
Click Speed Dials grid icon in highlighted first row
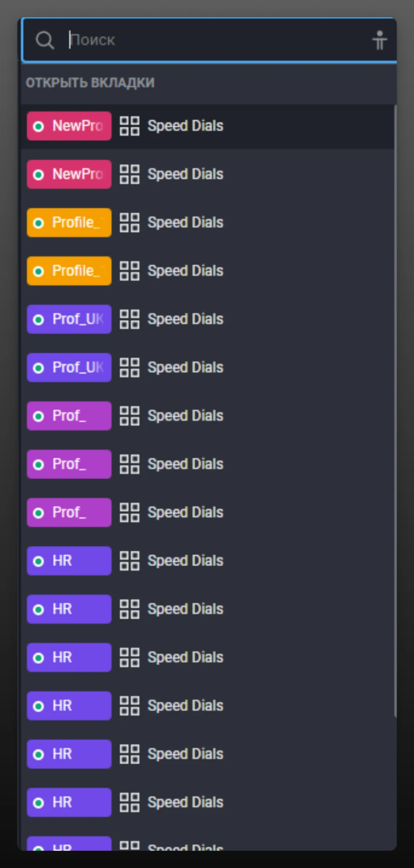pos(129,126)
